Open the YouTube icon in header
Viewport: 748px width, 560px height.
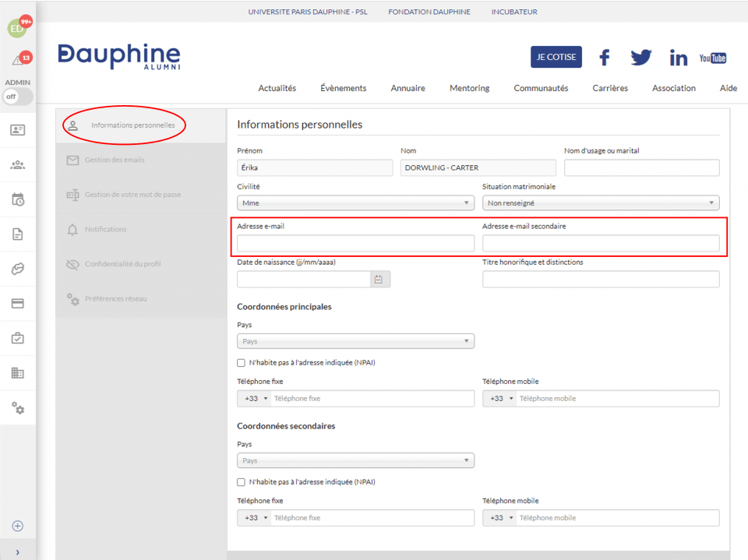[712, 58]
